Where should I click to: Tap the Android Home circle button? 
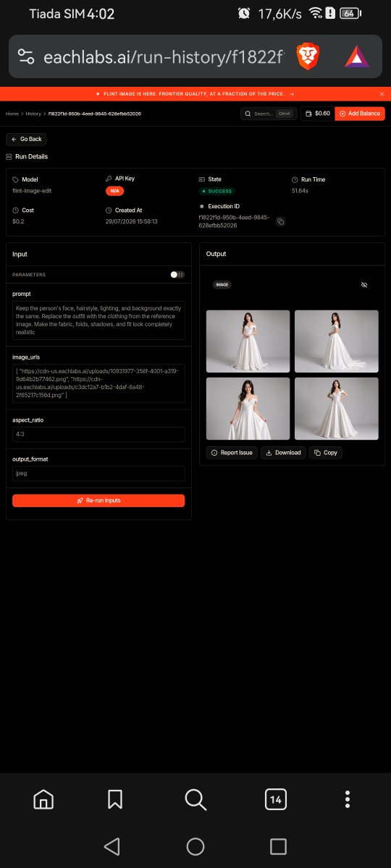coord(195,846)
